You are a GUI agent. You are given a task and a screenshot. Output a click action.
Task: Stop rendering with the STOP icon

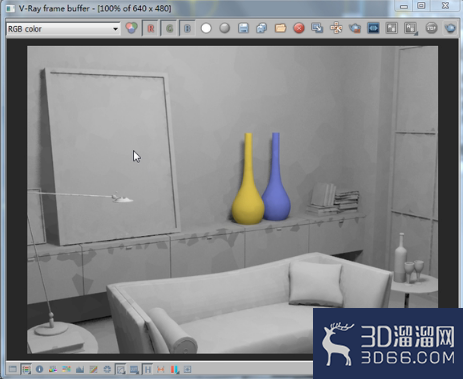(431, 28)
